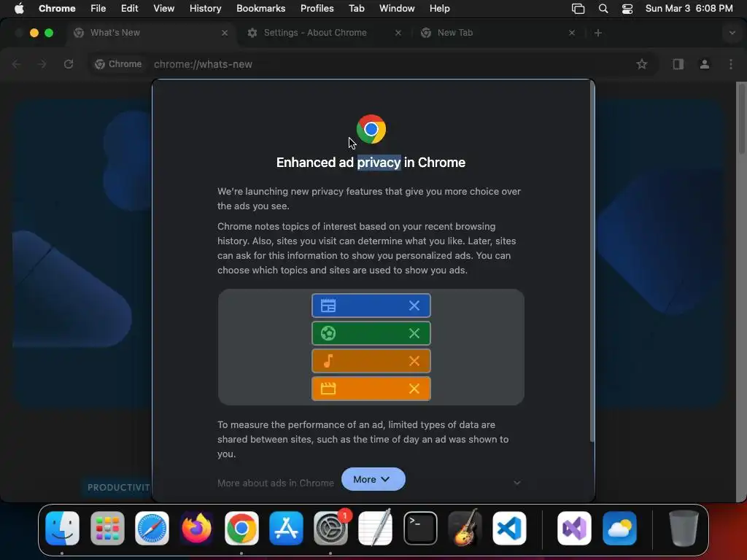Image resolution: width=747 pixels, height=560 pixels.
Task: Close the Settings - About Chrome tab
Action: coord(398,33)
